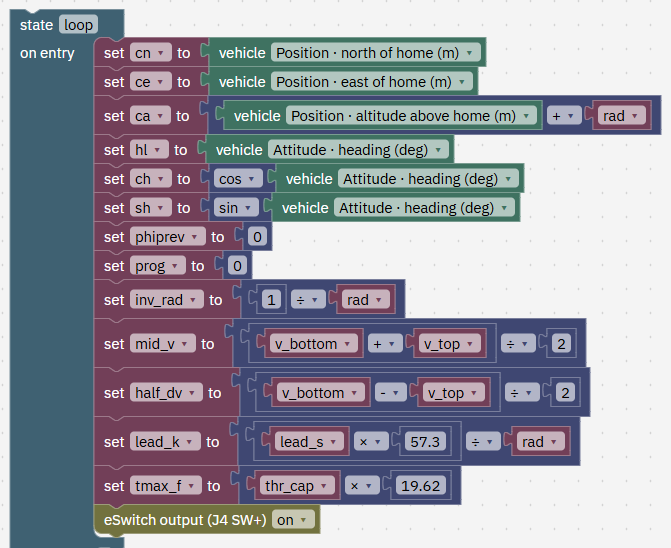671x548 pixels.
Task: Open the ch variable dropdown
Action: 151,179
